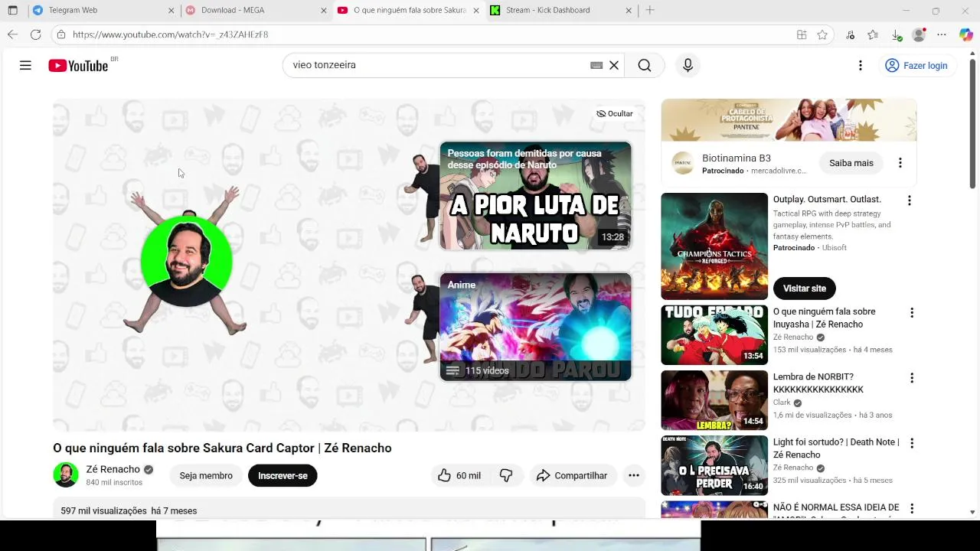Close the Telegram Web tab
This screenshot has height=551, width=980.
click(171, 10)
